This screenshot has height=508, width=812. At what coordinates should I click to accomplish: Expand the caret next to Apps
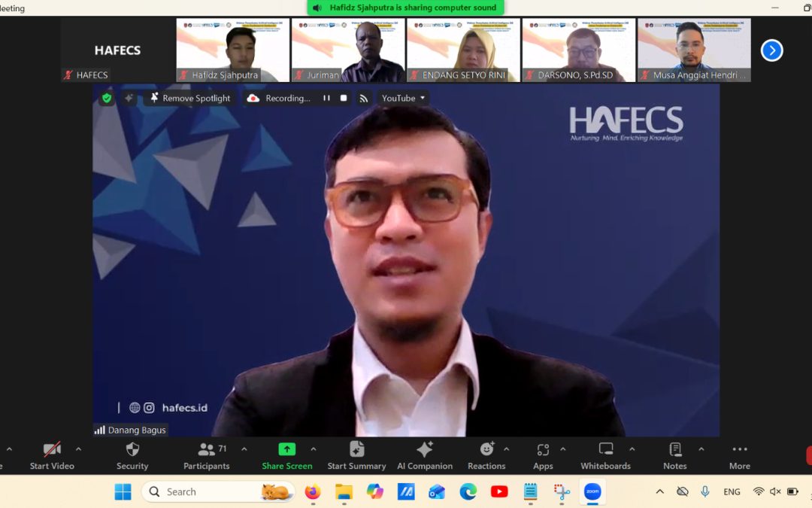click(563, 449)
